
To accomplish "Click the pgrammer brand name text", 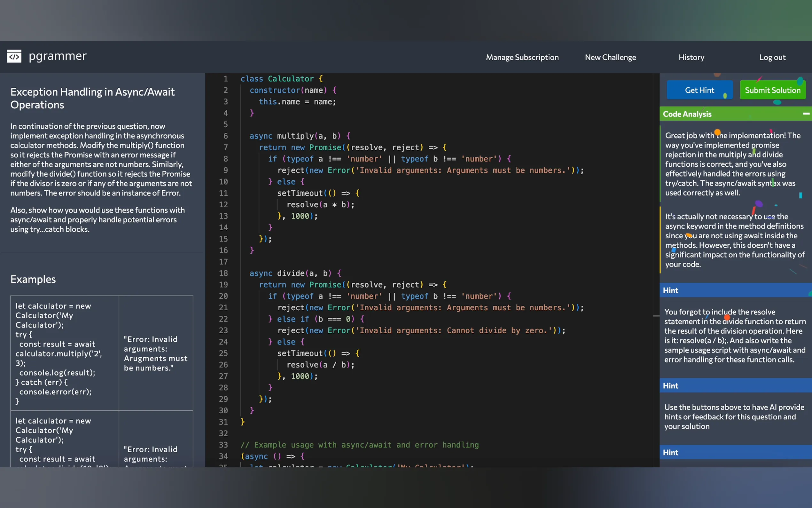I will [x=58, y=56].
